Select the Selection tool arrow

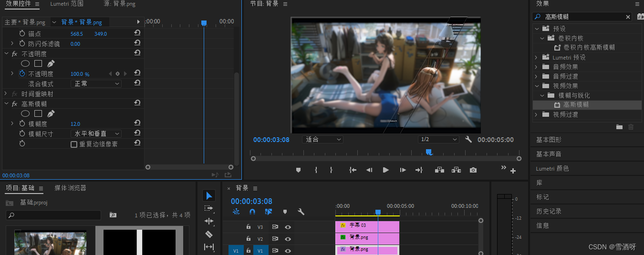pyautogui.click(x=209, y=196)
